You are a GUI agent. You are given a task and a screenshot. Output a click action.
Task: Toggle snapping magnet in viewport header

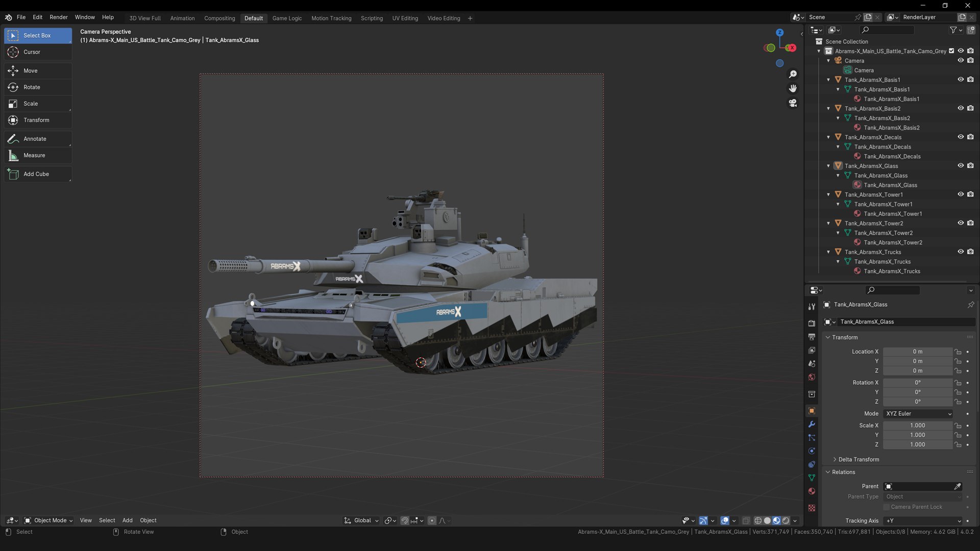[405, 521]
